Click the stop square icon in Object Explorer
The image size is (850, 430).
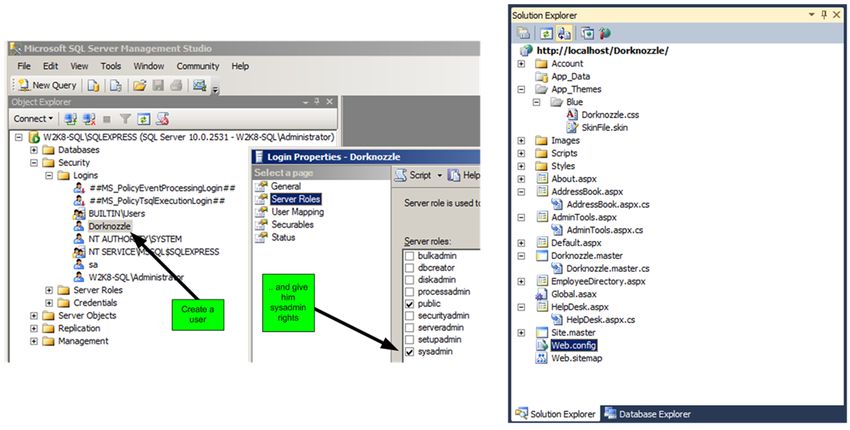pyautogui.click(x=107, y=119)
